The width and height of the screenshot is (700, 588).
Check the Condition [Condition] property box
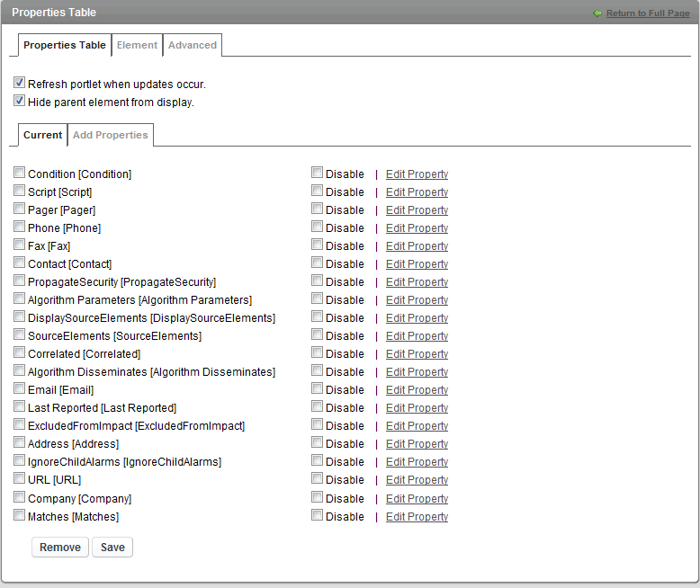(19, 173)
